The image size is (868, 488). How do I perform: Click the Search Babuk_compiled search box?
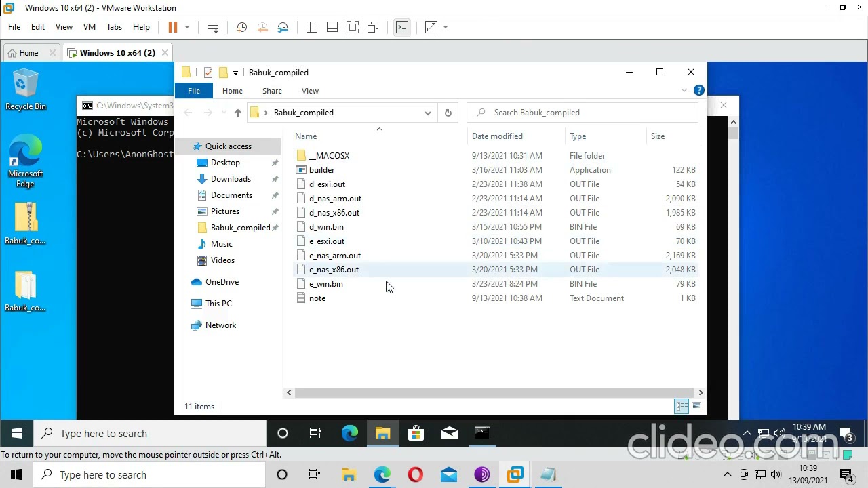[583, 113]
